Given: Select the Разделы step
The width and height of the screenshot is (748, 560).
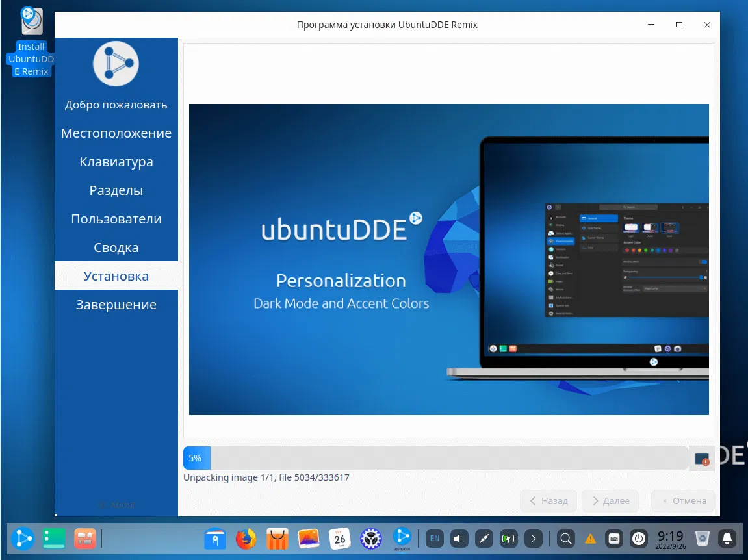Looking at the screenshot, I should coord(116,190).
